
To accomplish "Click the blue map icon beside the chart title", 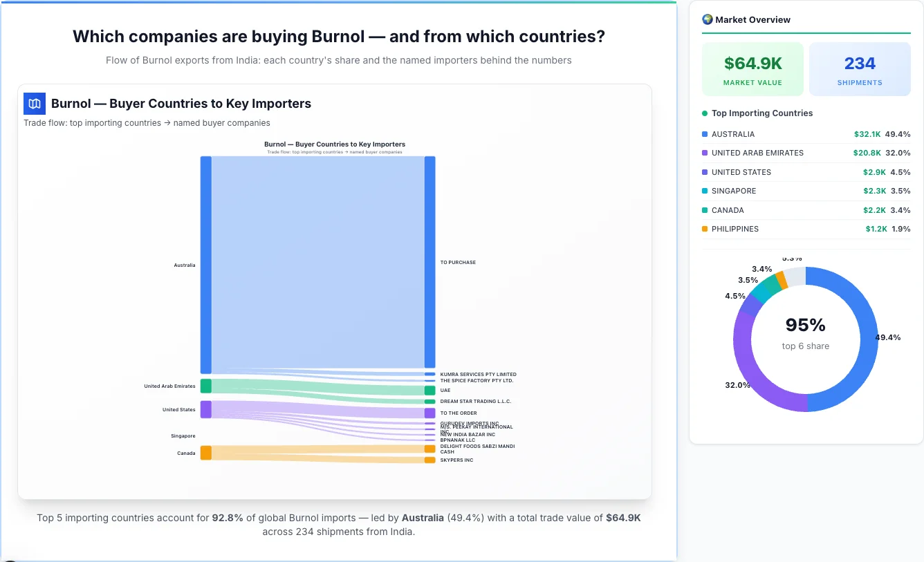I will pos(33,103).
